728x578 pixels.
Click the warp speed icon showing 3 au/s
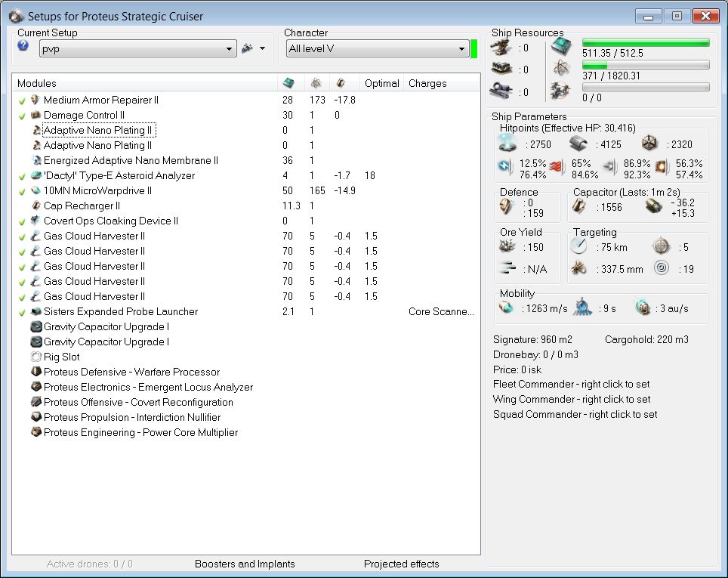(x=643, y=308)
